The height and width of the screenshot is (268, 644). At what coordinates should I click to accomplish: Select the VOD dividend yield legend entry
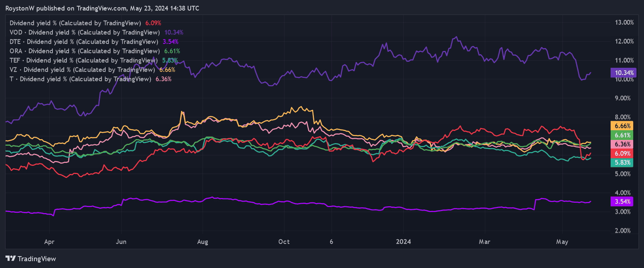coord(84,32)
